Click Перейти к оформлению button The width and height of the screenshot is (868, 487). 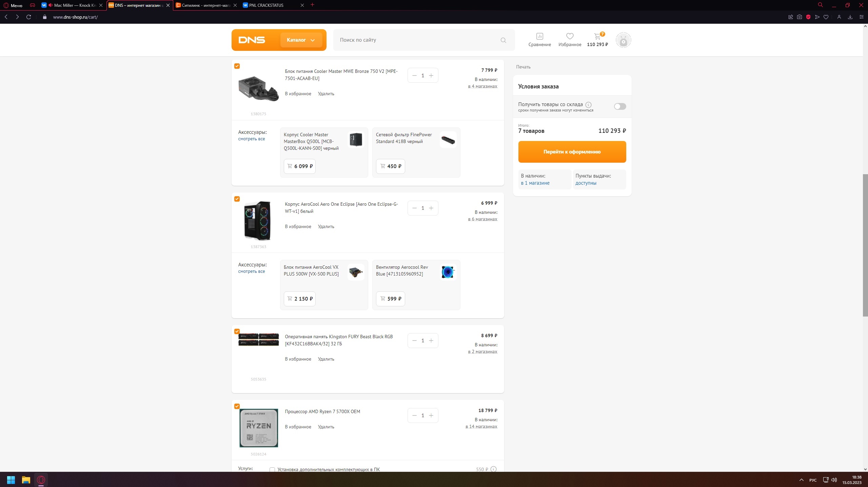(x=572, y=152)
